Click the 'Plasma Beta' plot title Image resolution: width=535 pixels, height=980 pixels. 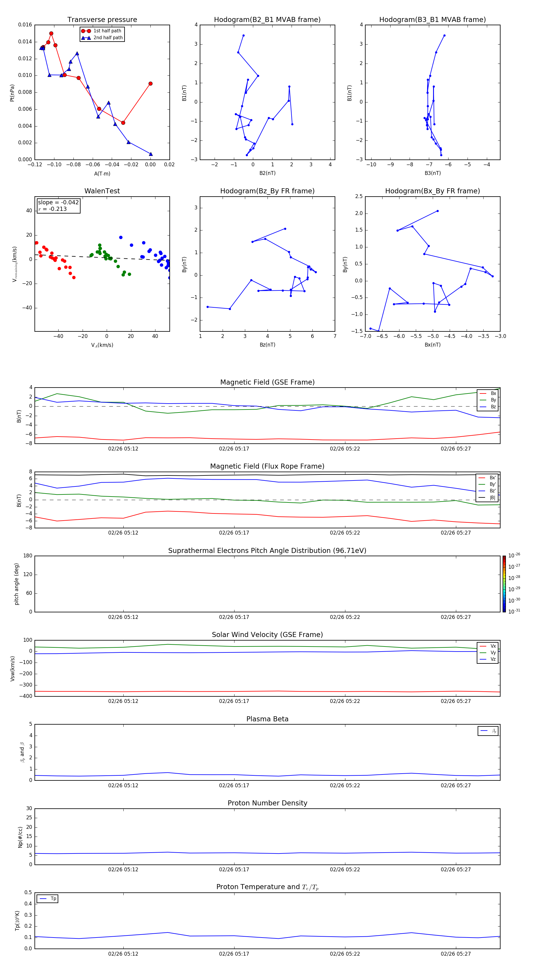pos(267,719)
